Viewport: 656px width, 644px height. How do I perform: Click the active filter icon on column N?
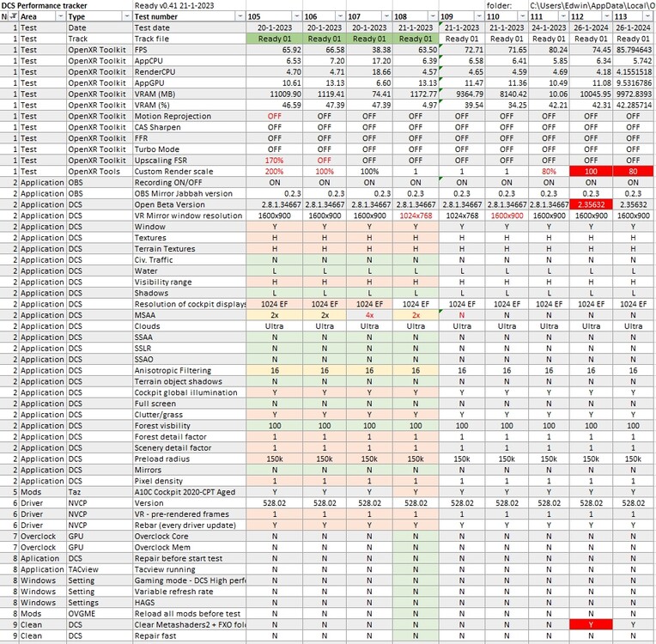coord(14,16)
